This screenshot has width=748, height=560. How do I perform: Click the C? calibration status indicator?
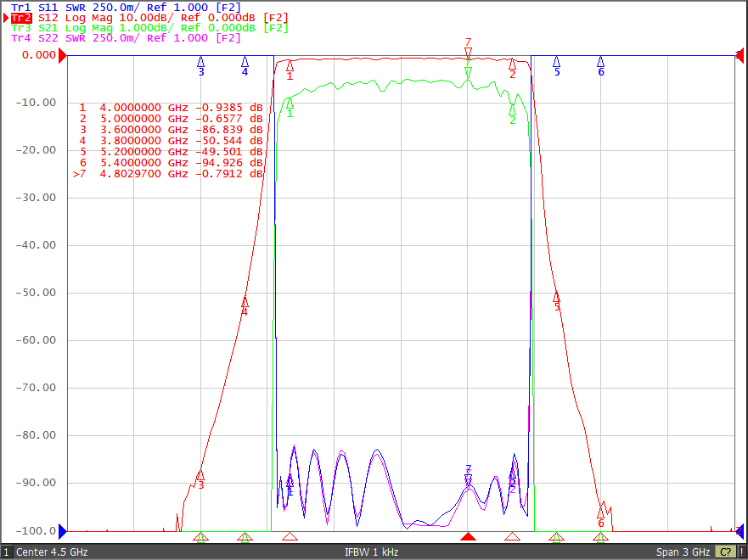[x=724, y=552]
